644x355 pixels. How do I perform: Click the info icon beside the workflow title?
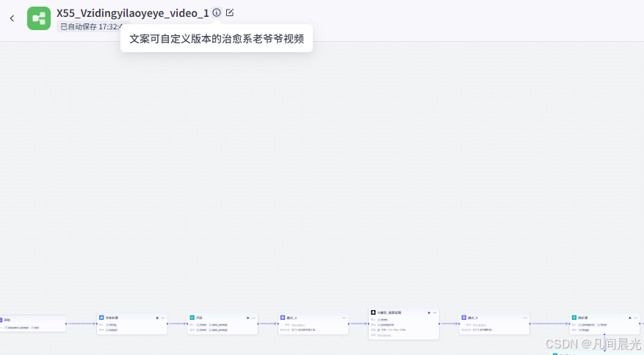(x=217, y=12)
